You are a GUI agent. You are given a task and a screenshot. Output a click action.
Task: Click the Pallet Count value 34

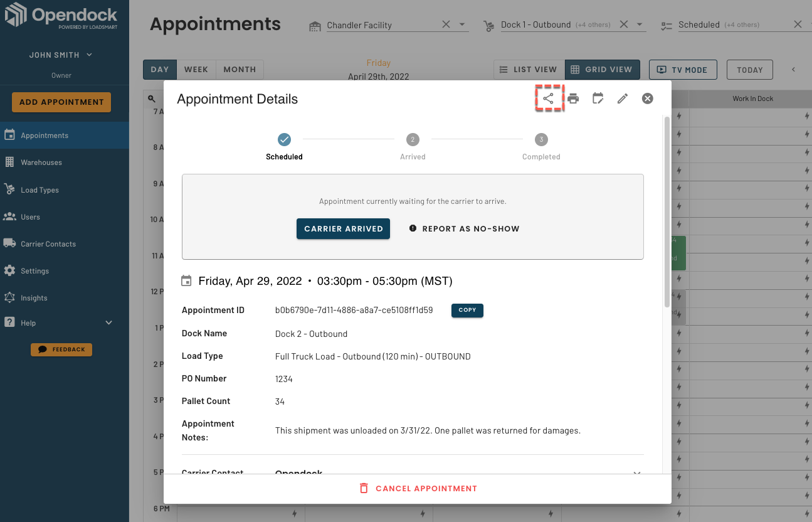(x=280, y=402)
